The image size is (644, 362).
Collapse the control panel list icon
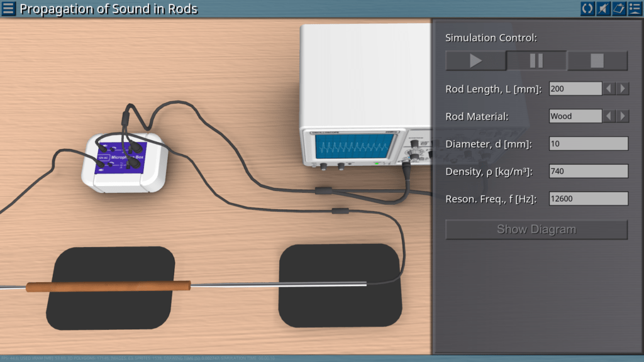pos(634,9)
